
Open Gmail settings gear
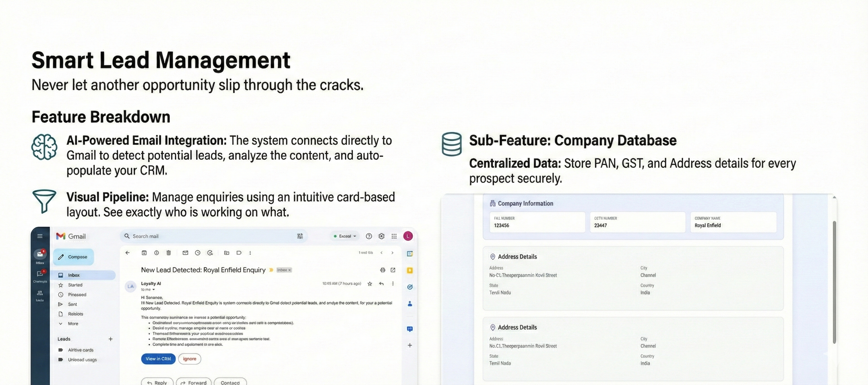[x=381, y=236]
